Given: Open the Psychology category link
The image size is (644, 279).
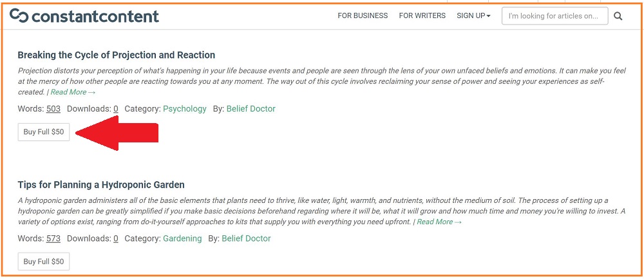Looking at the screenshot, I should (185, 109).
